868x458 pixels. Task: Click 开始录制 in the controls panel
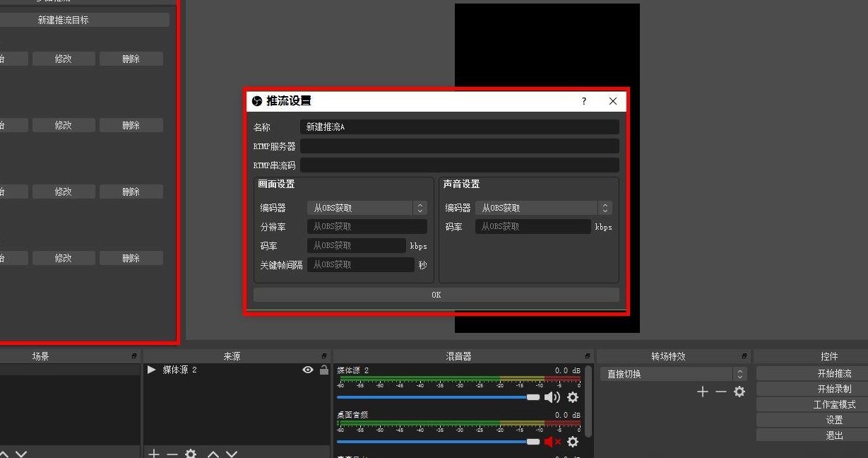tap(812, 389)
